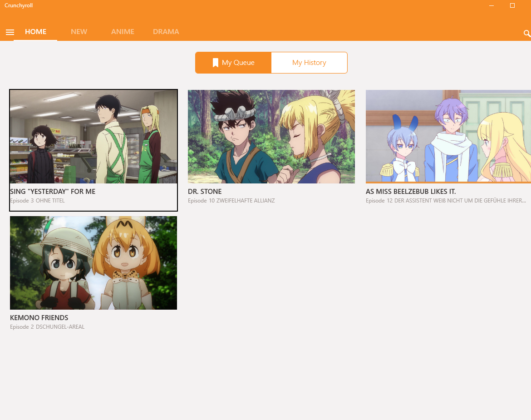Screen dimensions: 531x420
Task: Click Episode 2 Dschungel-Areal subtitle
Action: point(47,327)
